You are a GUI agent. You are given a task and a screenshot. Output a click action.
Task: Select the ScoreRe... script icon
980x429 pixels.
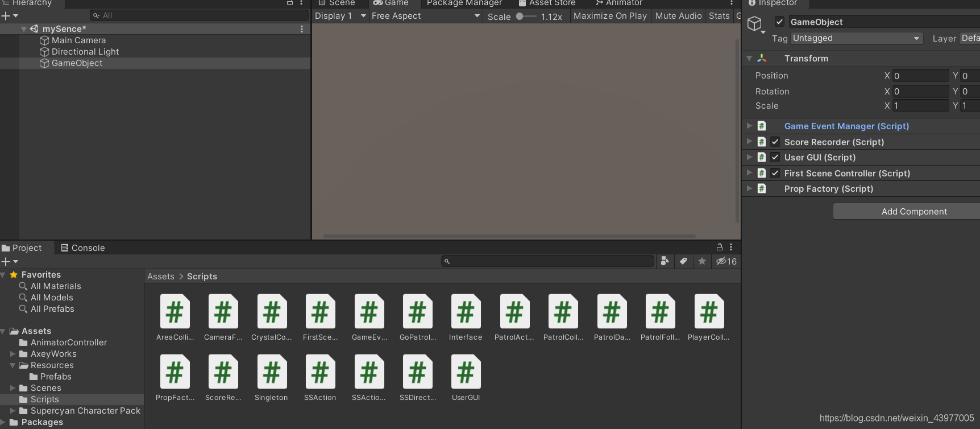(x=223, y=372)
